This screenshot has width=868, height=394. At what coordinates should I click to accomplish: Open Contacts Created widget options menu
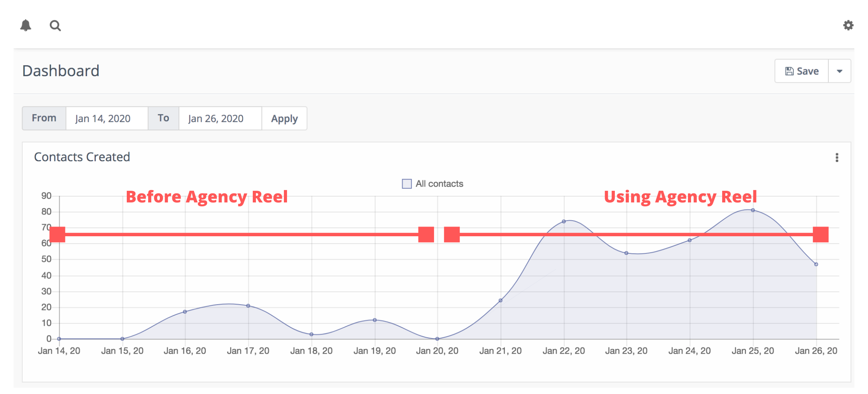(837, 157)
